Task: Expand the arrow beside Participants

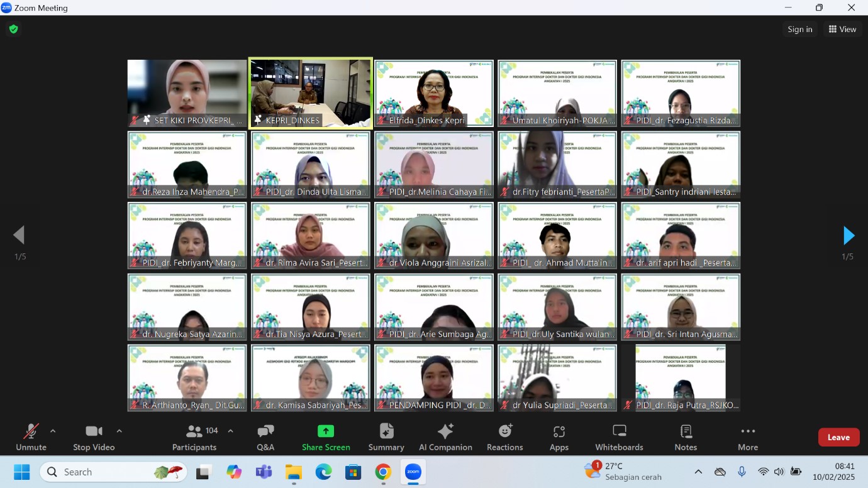Action: click(230, 431)
